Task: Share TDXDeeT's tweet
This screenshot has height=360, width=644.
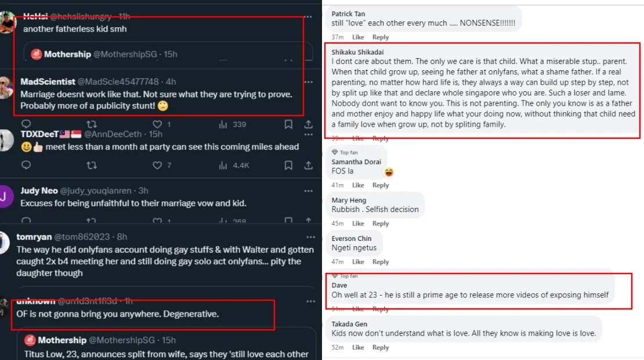Action: pyautogui.click(x=309, y=165)
